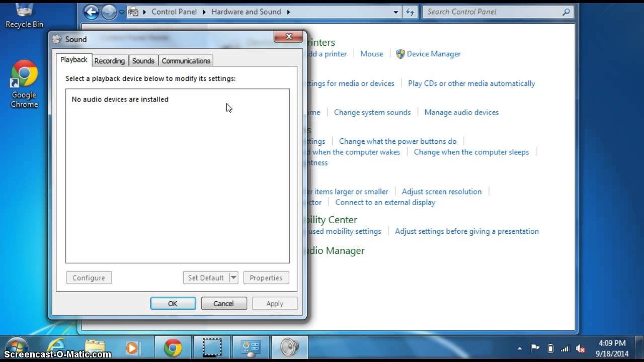Open the Snipping Tool from the taskbar
The height and width of the screenshot is (362, 644).
click(212, 347)
